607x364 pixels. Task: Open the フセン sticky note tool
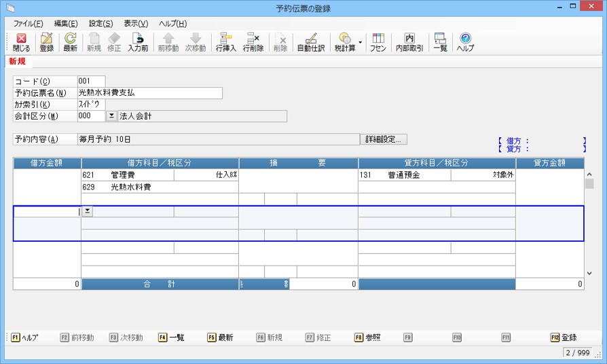click(x=378, y=42)
